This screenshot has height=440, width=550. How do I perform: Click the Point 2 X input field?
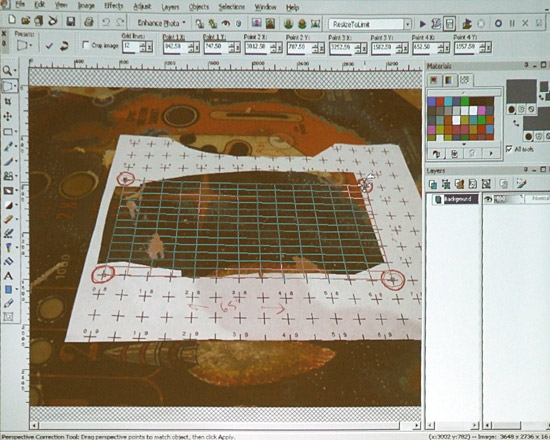pyautogui.click(x=254, y=48)
